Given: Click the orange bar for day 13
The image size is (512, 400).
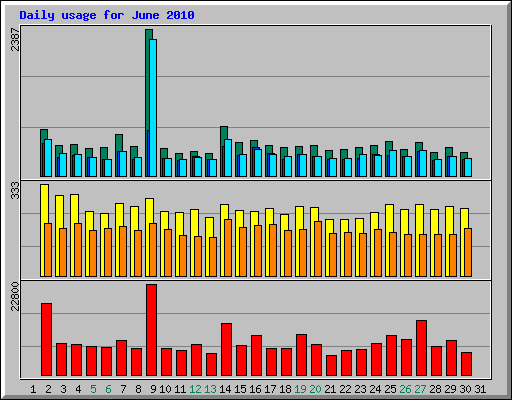Looking at the screenshot, I should (213, 257).
